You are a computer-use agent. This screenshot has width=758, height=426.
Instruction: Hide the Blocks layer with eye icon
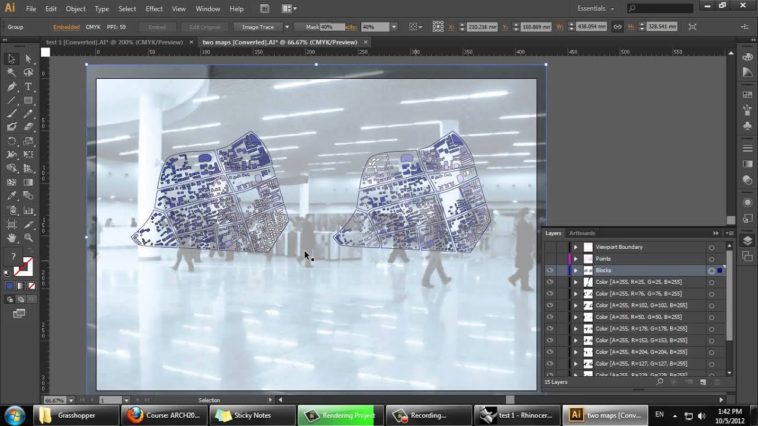549,270
